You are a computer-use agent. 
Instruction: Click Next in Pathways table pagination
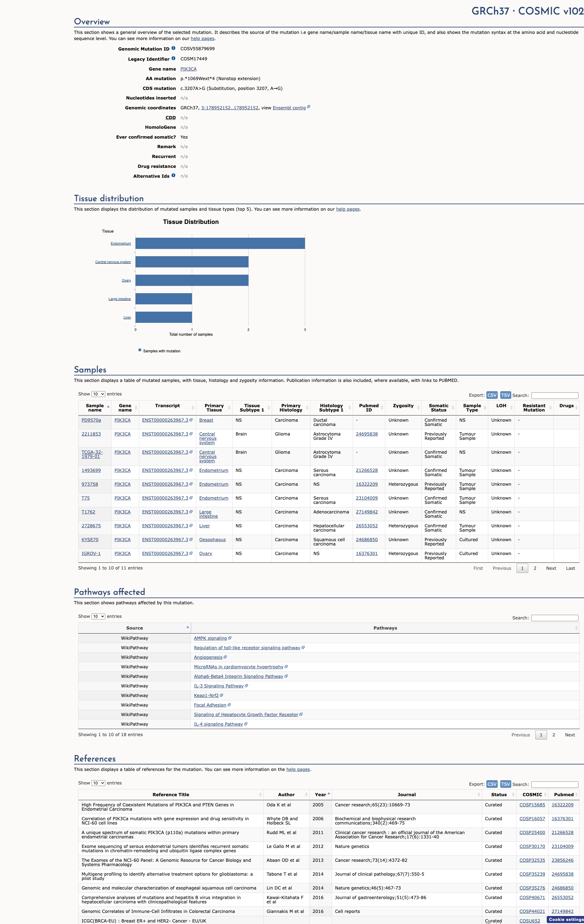(x=570, y=735)
